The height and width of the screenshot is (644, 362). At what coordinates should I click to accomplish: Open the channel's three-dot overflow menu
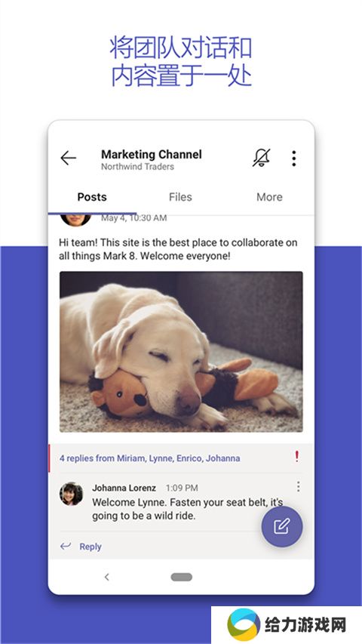(294, 158)
